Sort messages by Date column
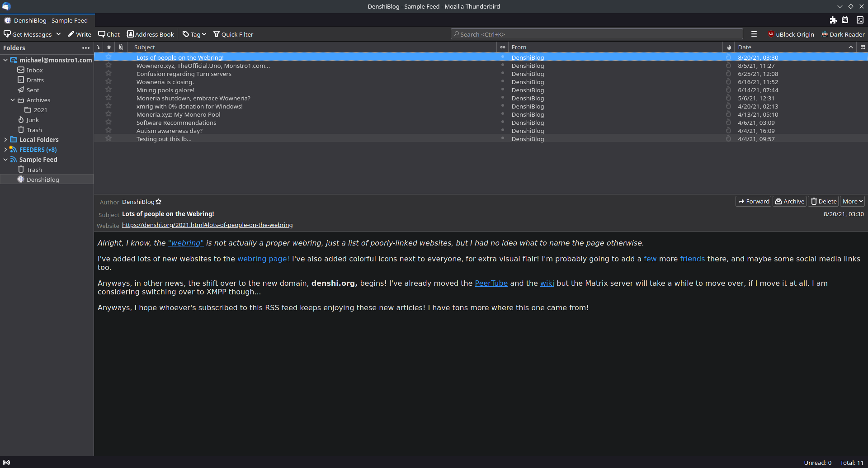 (x=796, y=47)
